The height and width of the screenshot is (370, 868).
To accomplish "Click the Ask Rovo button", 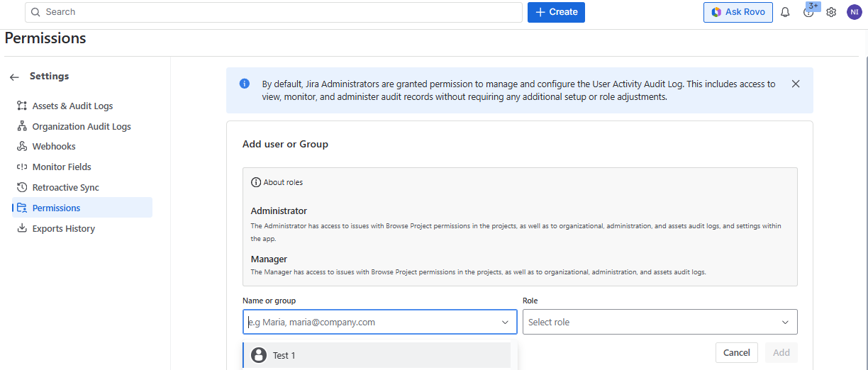I will (738, 12).
